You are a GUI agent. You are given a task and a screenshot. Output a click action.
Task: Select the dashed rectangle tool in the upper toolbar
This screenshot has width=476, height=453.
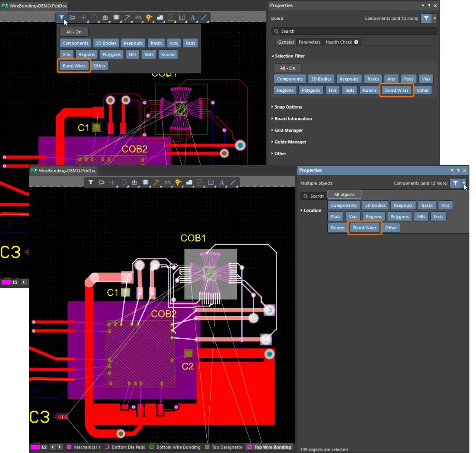click(x=94, y=17)
